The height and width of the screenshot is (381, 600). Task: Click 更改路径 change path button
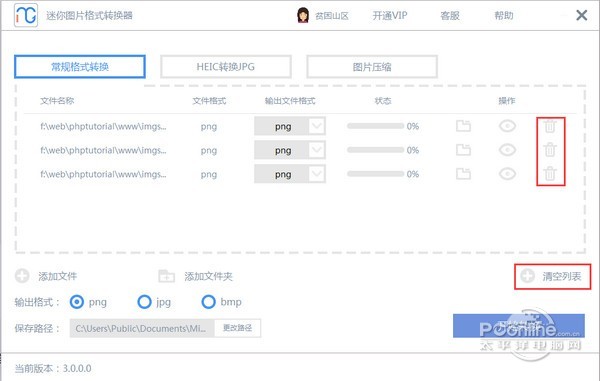238,328
